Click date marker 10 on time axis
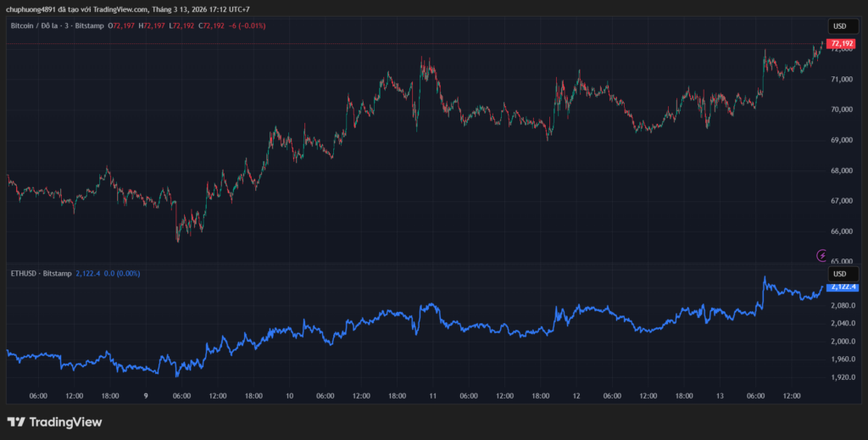The image size is (868, 440). tap(289, 395)
